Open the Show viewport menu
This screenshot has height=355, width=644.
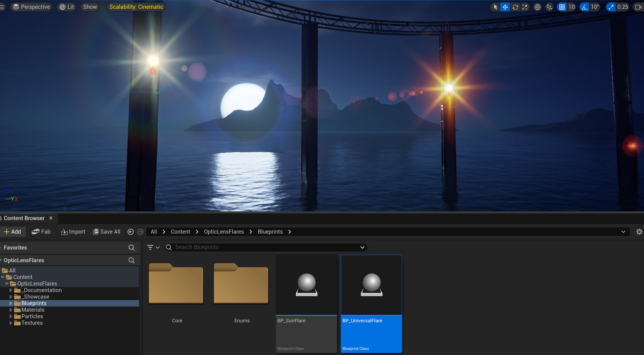click(x=90, y=7)
